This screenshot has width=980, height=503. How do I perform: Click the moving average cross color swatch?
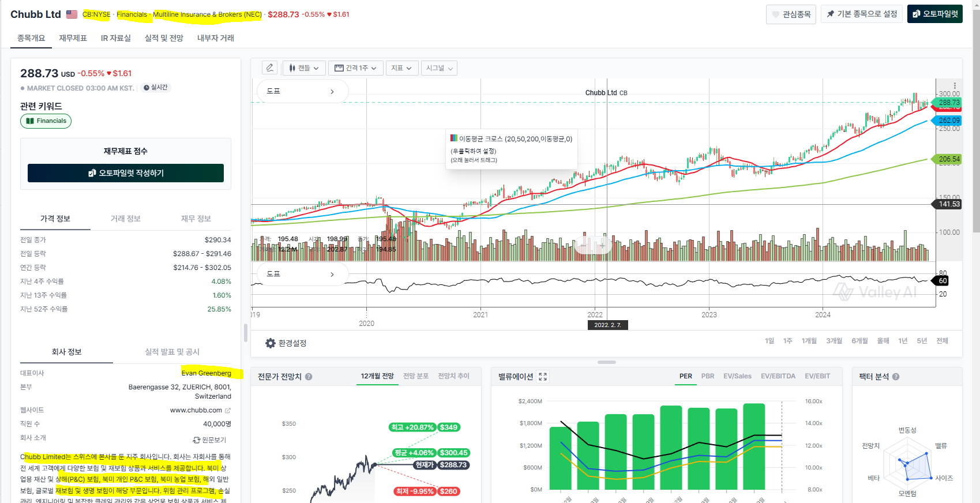454,138
